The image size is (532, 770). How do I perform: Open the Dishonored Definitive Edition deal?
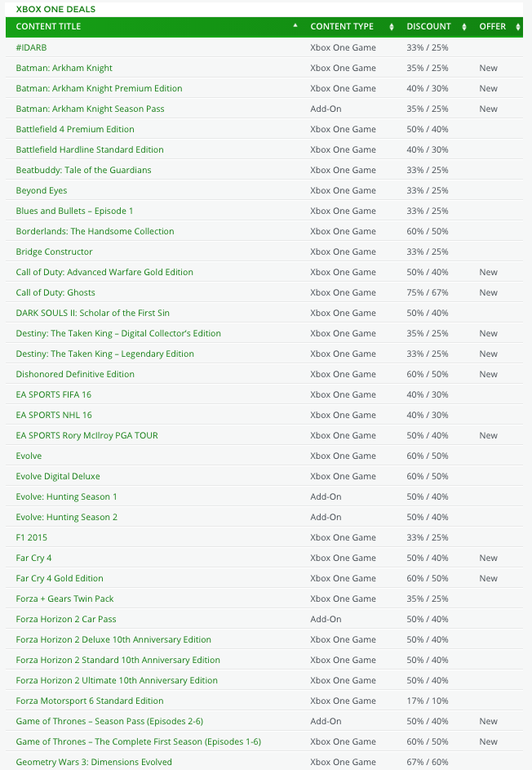[x=77, y=374]
